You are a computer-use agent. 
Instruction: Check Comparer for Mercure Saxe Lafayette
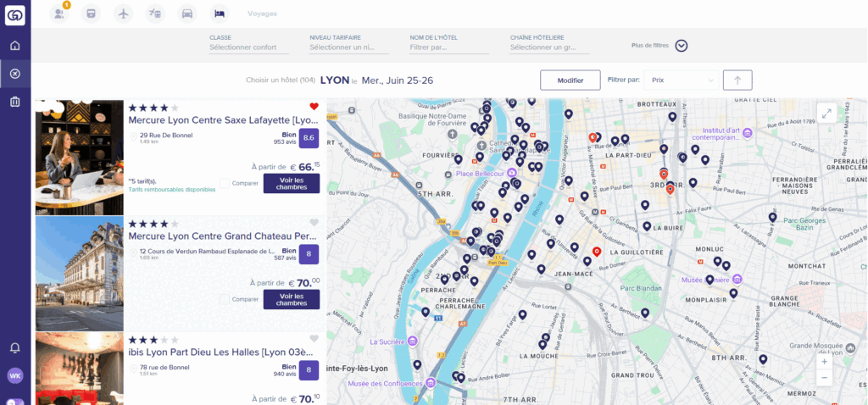(225, 183)
